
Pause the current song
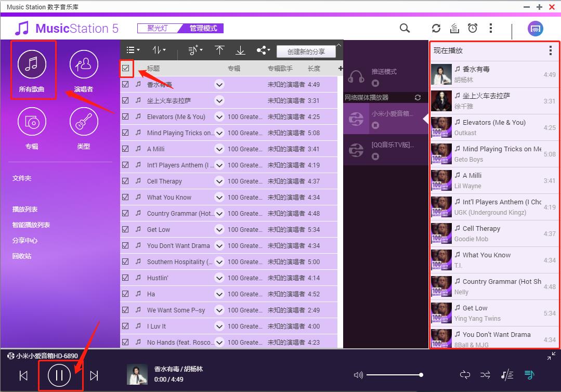[59, 375]
